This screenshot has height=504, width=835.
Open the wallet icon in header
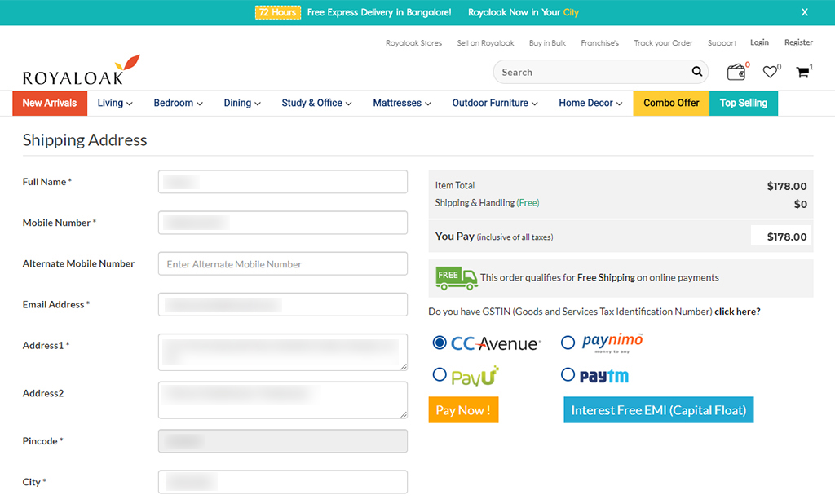pos(736,72)
